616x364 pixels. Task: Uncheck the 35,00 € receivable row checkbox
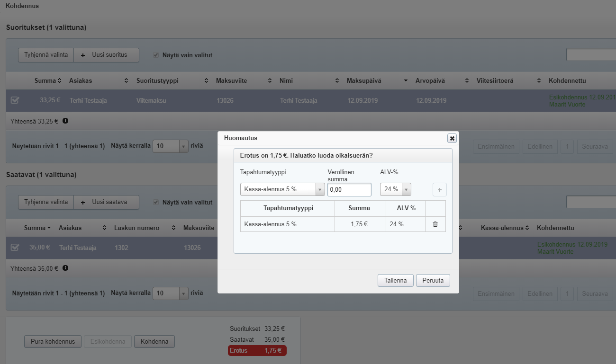[x=15, y=247]
